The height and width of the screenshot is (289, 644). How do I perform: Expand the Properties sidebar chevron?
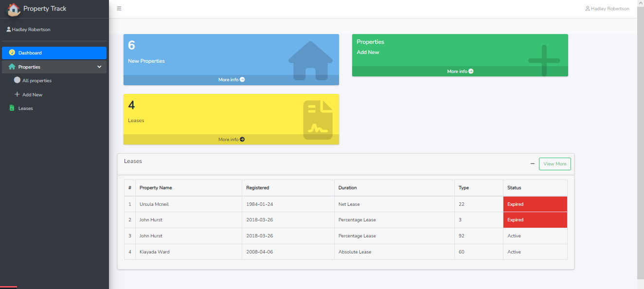(x=99, y=67)
